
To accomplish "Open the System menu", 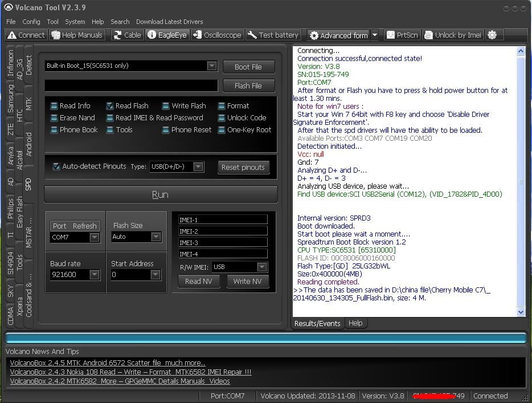I will click(75, 22).
